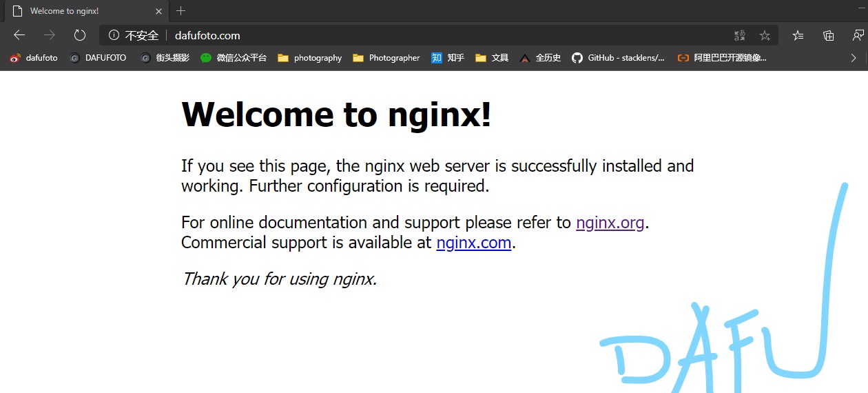868x393 pixels.
Task: Click the translate page icon in address bar
Action: (x=740, y=35)
